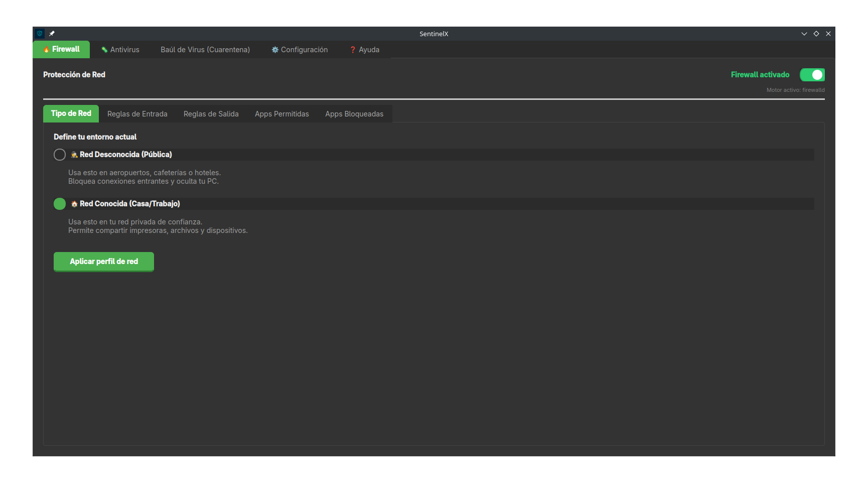Click Aplicar perfil de red button
This screenshot has width=868, height=495.
104,262
